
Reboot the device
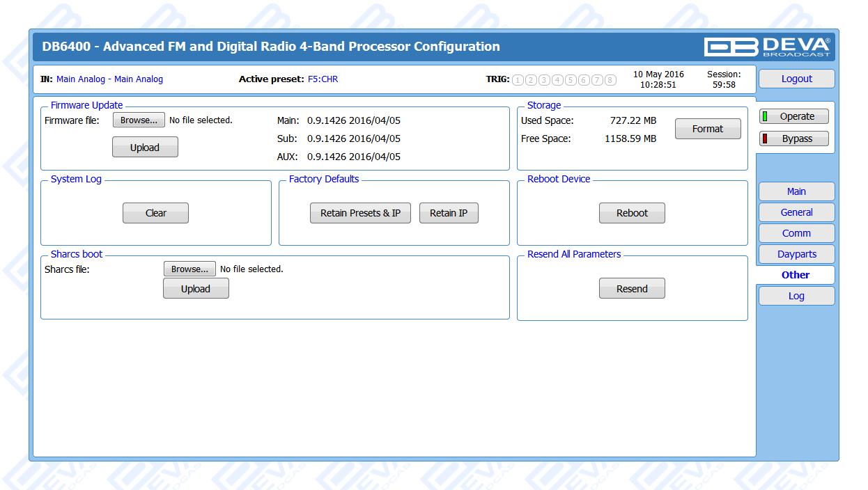pyautogui.click(x=632, y=213)
